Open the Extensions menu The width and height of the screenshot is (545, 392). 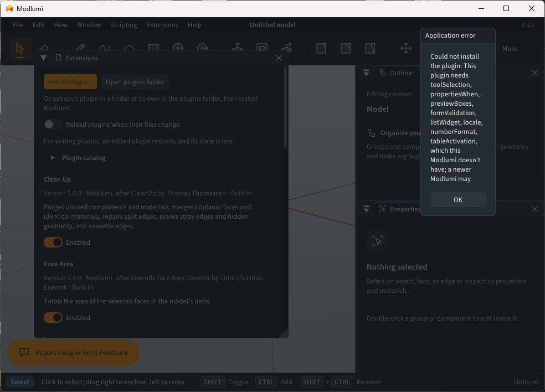(162, 25)
